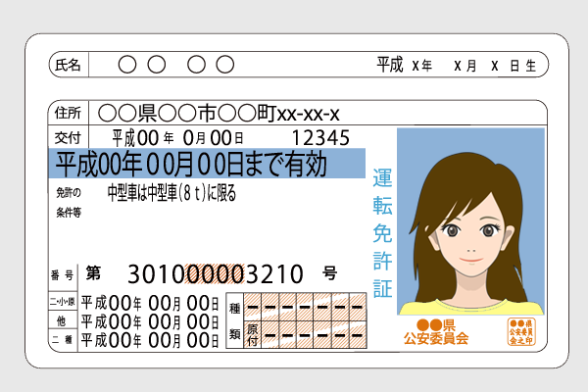Click the number 12345 beside issue date

320,137
